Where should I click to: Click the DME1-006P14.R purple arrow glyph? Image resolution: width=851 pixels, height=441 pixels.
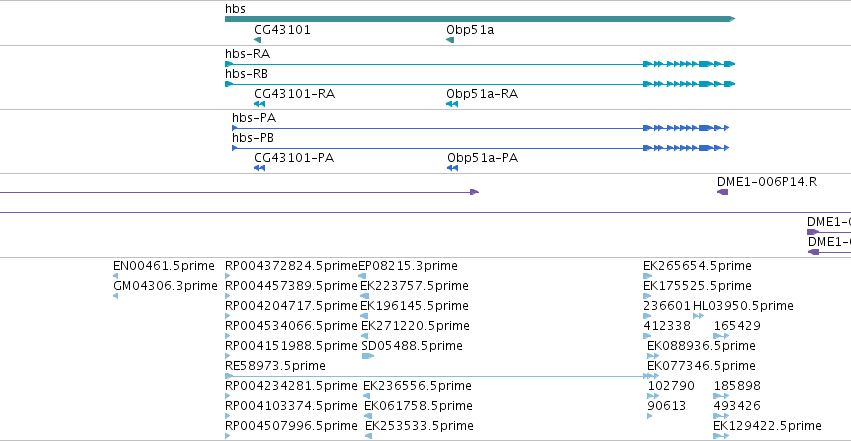click(x=722, y=192)
